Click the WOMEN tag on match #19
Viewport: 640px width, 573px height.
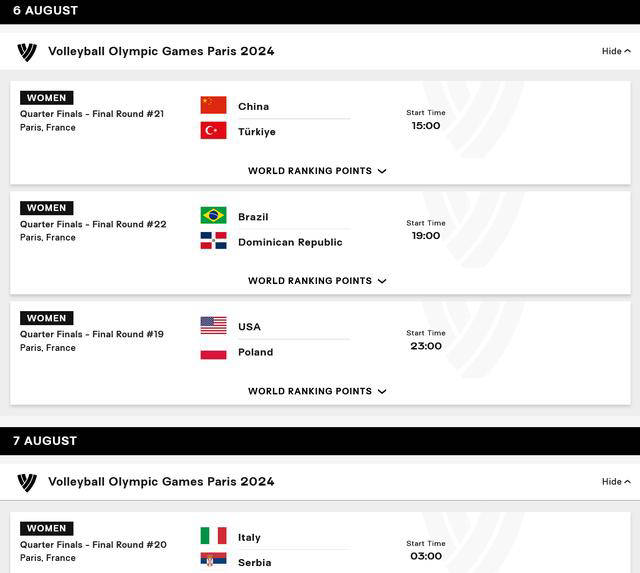pos(47,318)
